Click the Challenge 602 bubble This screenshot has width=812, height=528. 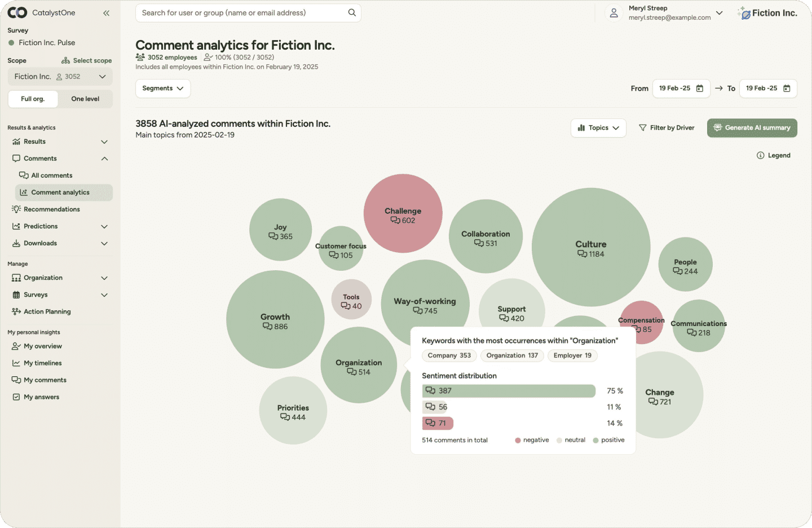pos(403,213)
